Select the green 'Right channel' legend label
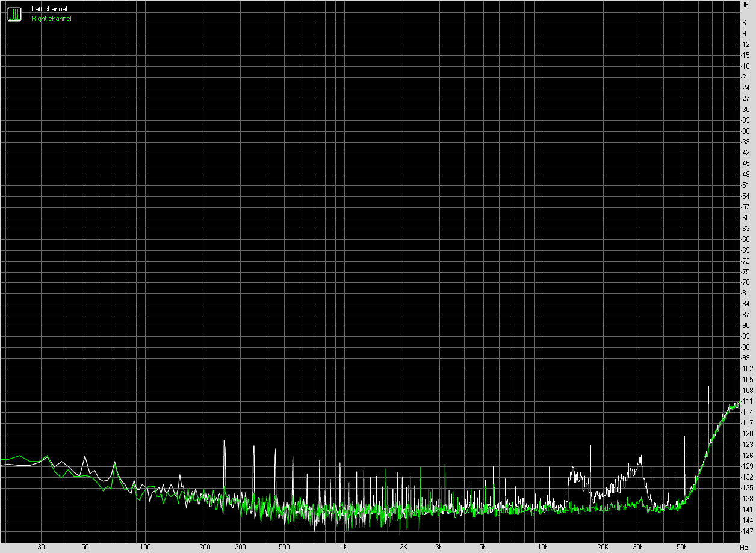This screenshot has width=756, height=553. (x=51, y=19)
